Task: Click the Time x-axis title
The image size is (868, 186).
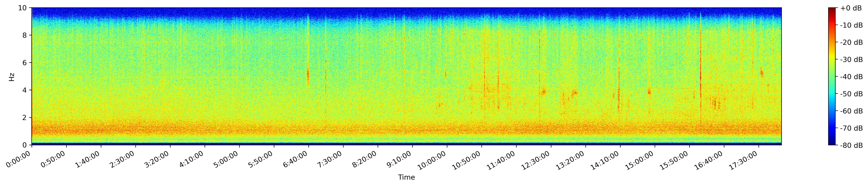Action: 406,178
